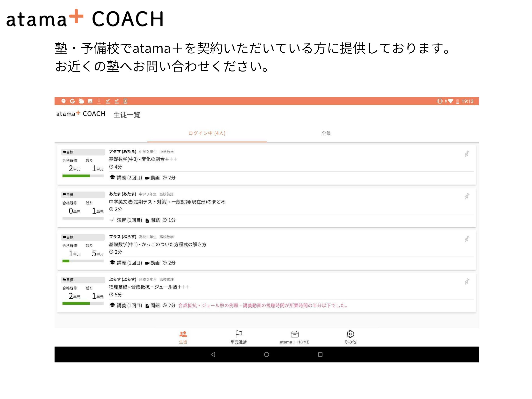The width and height of the screenshot is (532, 399).
Task: Click ぷらす 高校2年生 card's green progress bar
Action: point(83,304)
